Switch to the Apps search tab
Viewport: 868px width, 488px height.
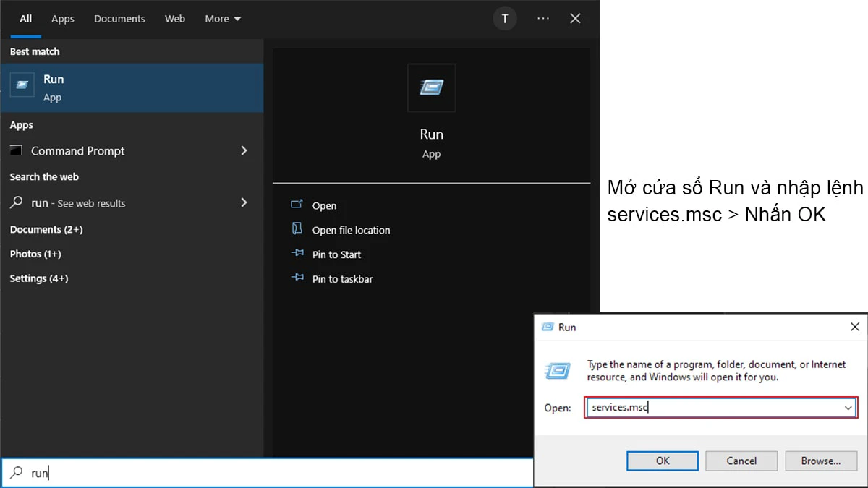63,19
